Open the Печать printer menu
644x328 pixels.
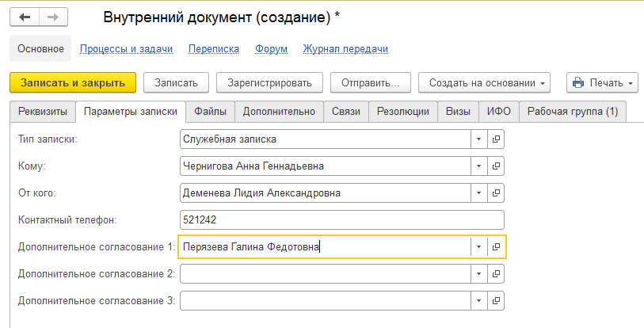coord(602,82)
